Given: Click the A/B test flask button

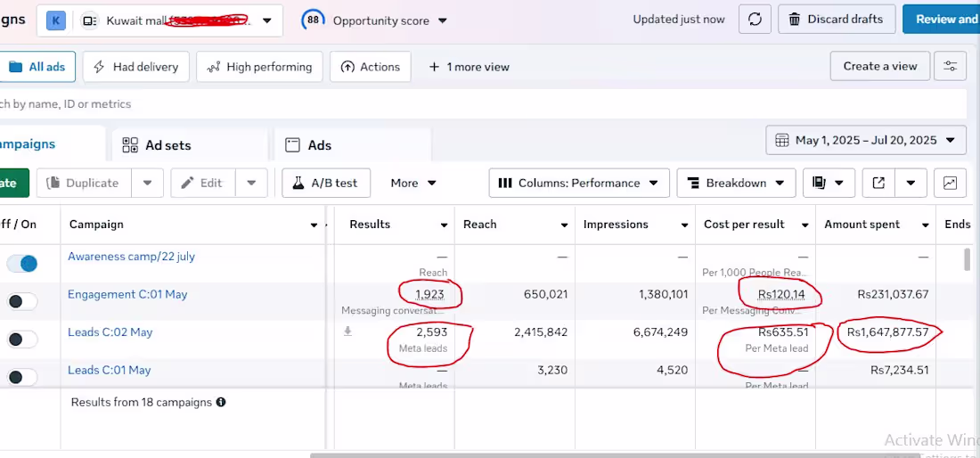Looking at the screenshot, I should pyautogui.click(x=325, y=183).
